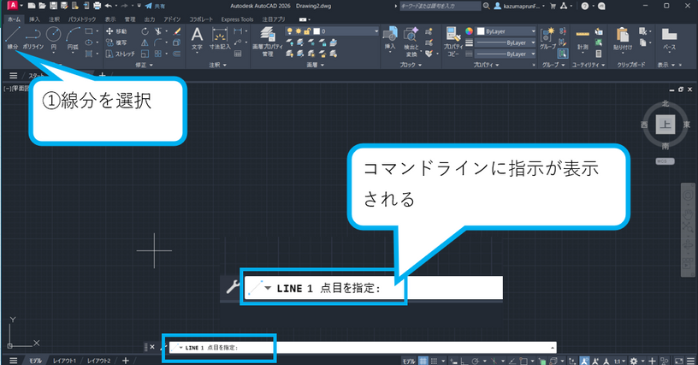Expand the 修正 (Modify) panel

tap(144, 65)
